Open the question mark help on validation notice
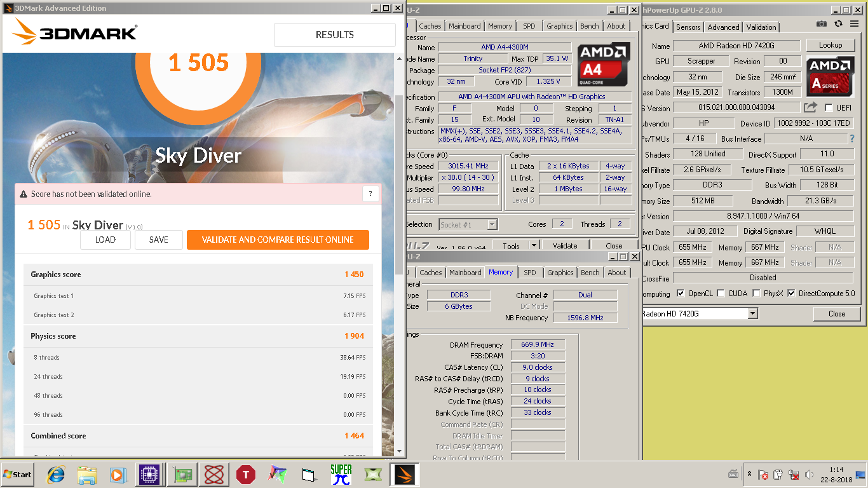Viewport: 868px width, 488px height. (370, 194)
